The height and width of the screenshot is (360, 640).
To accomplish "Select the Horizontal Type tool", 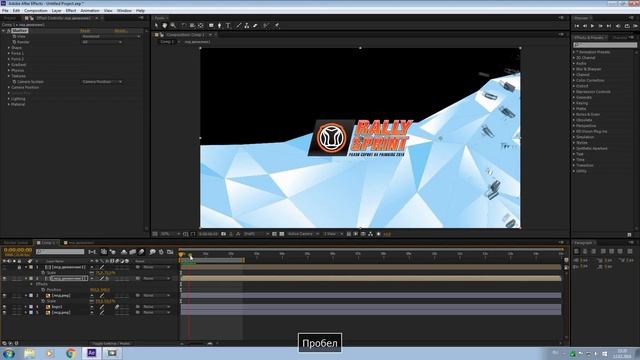I will pyautogui.click(x=228, y=25).
